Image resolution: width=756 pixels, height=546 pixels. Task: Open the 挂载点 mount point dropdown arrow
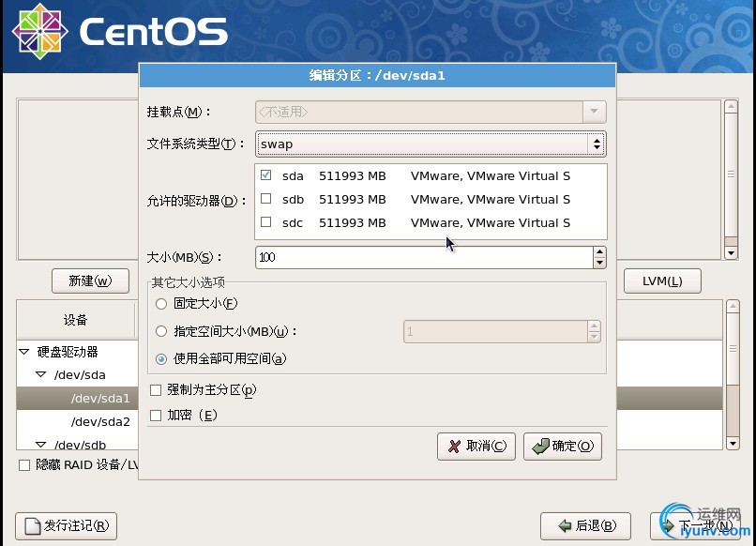(594, 112)
